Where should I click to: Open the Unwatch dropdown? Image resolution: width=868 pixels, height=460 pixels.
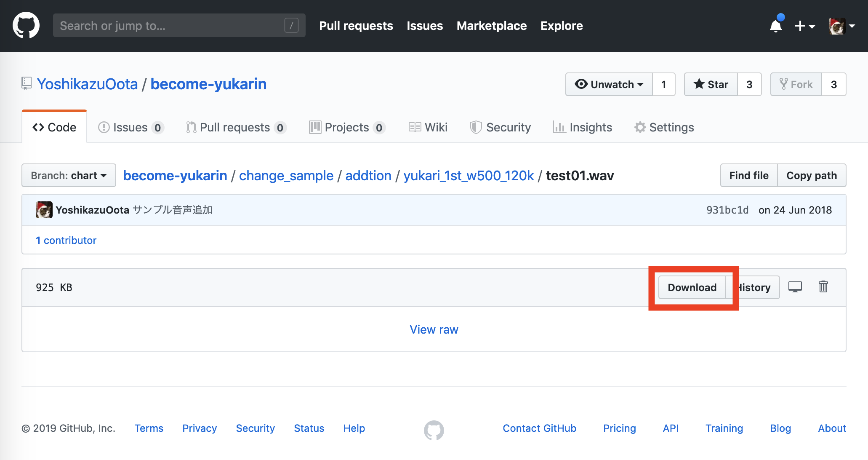[609, 84]
